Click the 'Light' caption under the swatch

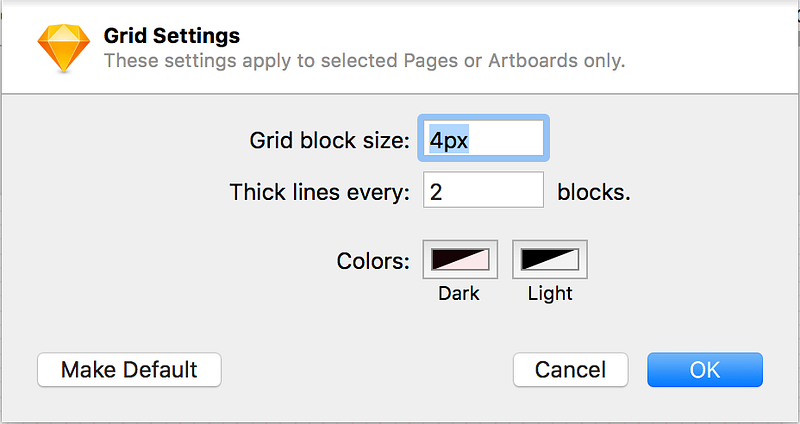click(550, 293)
